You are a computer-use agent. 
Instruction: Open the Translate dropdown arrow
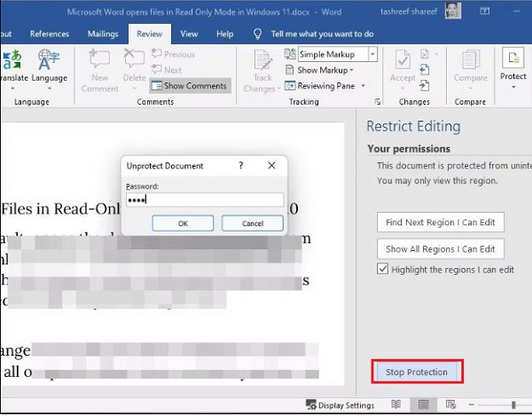[12, 89]
